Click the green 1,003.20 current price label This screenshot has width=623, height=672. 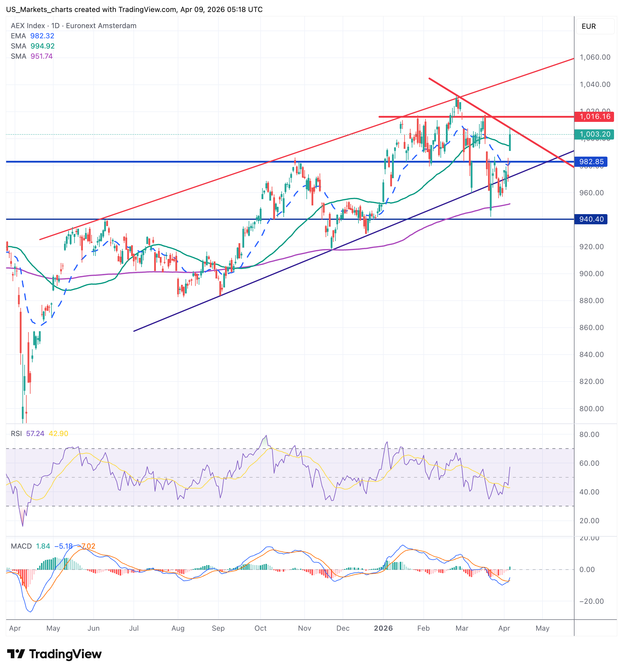point(594,134)
